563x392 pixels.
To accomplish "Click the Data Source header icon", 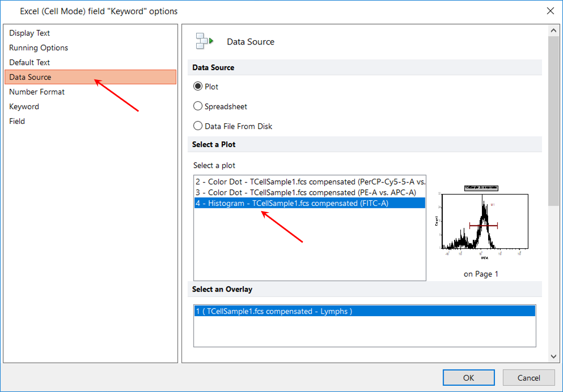I will coord(204,41).
